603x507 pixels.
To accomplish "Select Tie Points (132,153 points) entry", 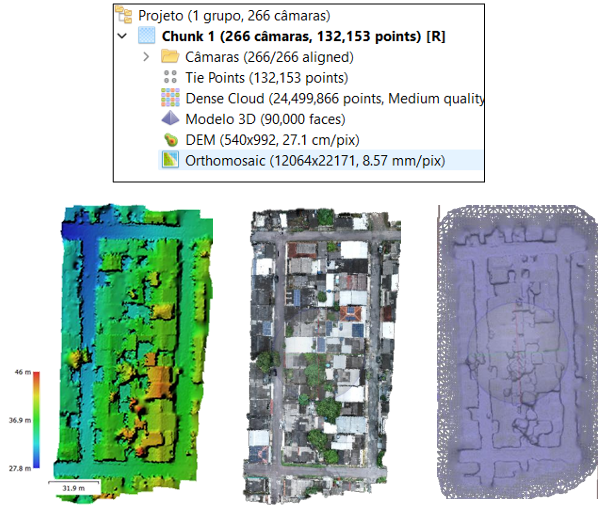I will pos(267,78).
